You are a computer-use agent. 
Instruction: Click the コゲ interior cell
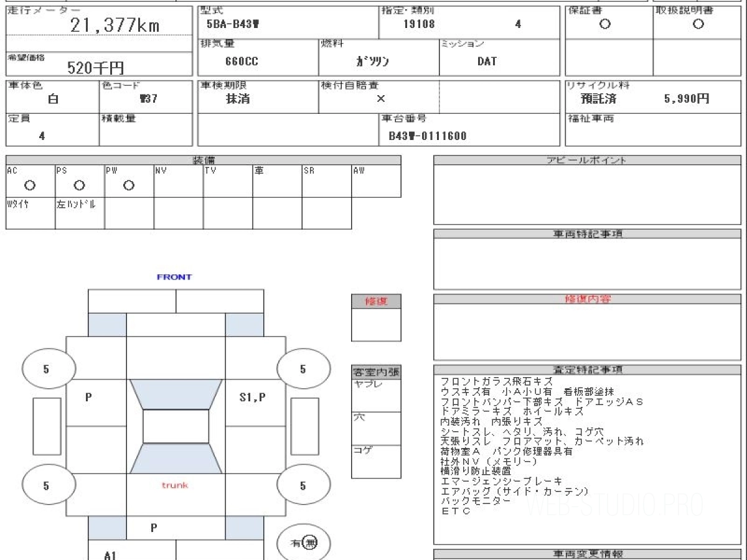(376, 462)
